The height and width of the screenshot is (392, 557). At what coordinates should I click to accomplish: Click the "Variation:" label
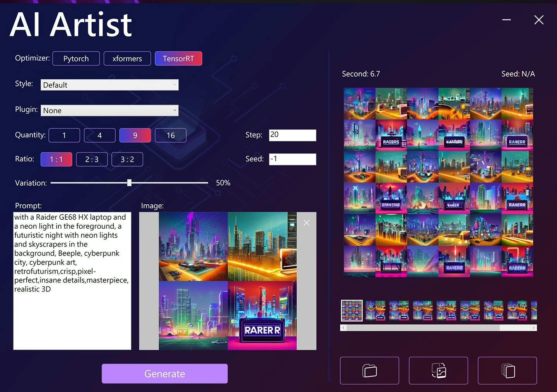[x=31, y=183]
